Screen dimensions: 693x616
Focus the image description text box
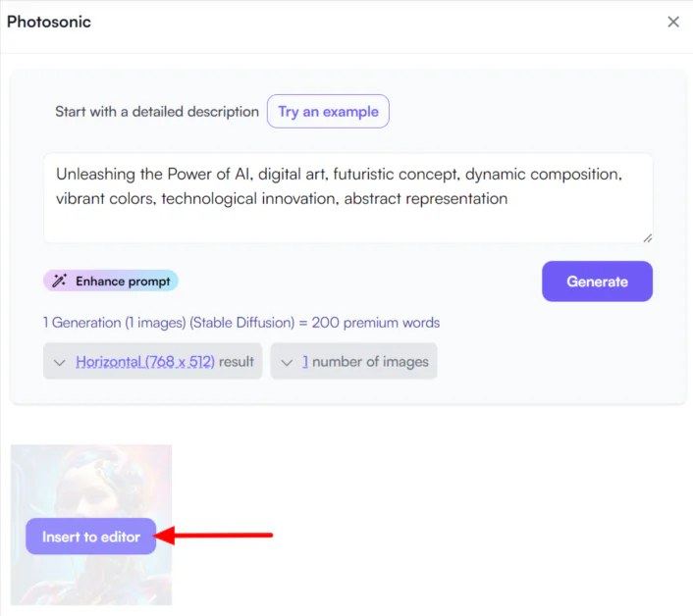347,221
